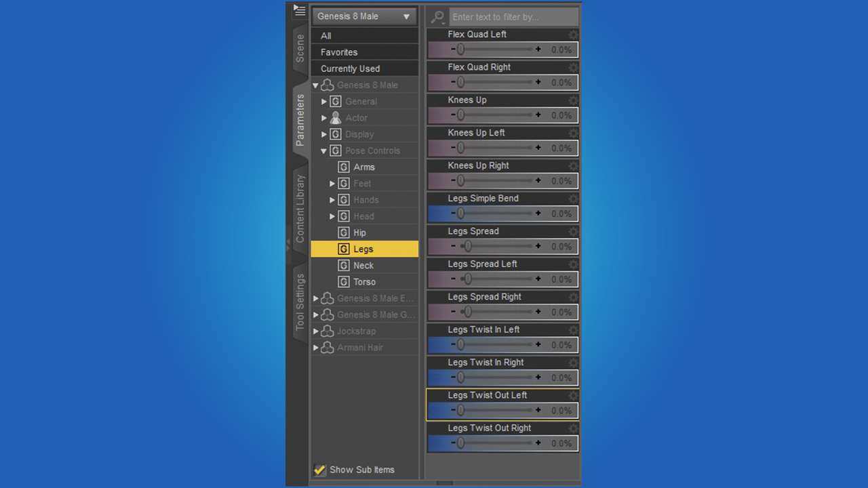The height and width of the screenshot is (488, 868).
Task: Expand the Jockstrap node arrow
Action: tap(315, 331)
